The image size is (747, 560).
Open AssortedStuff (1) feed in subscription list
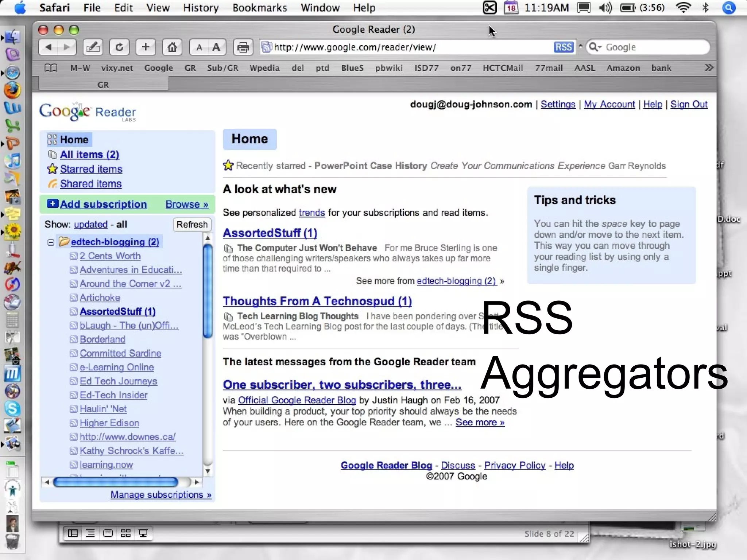coord(117,312)
